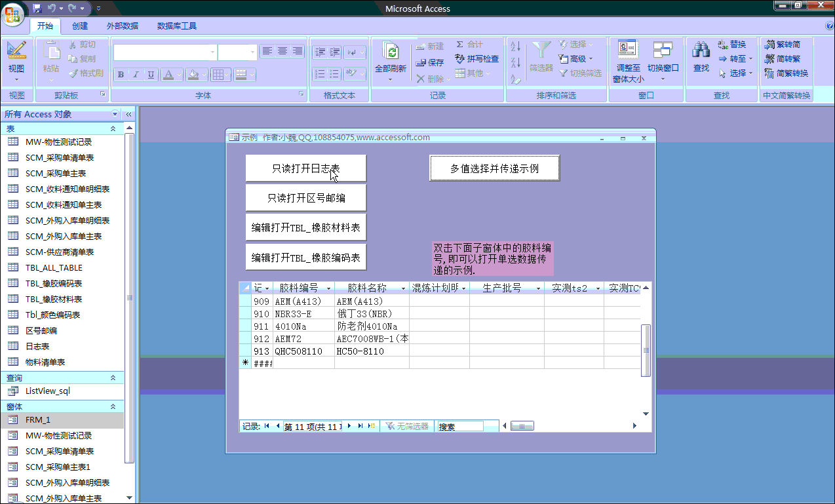
Task: Toggle Bold formatting in the ribbon
Action: [x=121, y=75]
